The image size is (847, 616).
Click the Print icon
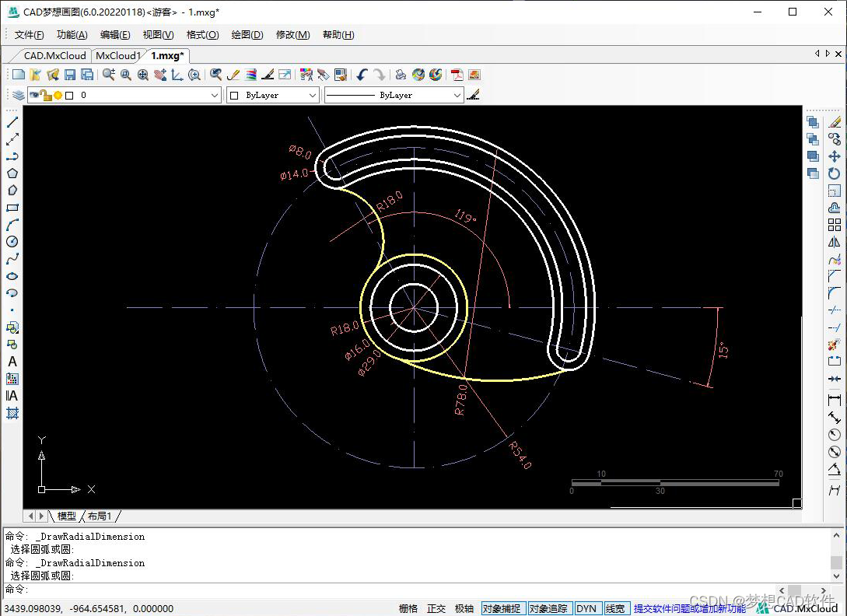click(401, 75)
